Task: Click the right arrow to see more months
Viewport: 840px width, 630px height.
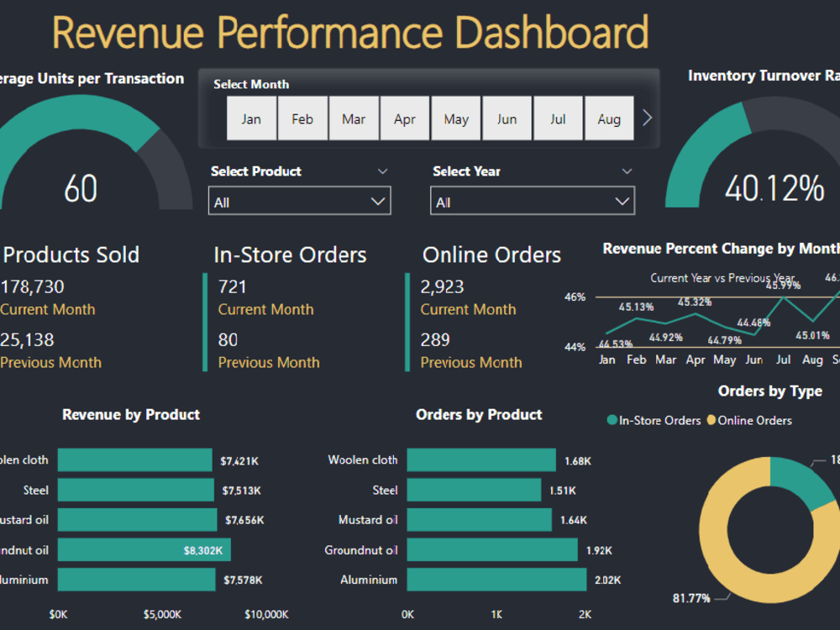Action: point(647,118)
